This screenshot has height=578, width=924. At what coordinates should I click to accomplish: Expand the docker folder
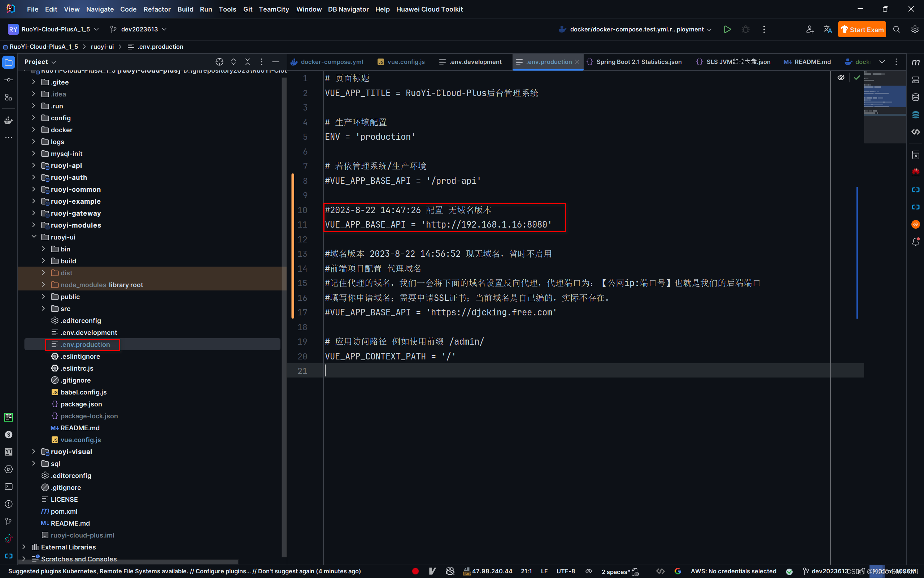pos(34,130)
